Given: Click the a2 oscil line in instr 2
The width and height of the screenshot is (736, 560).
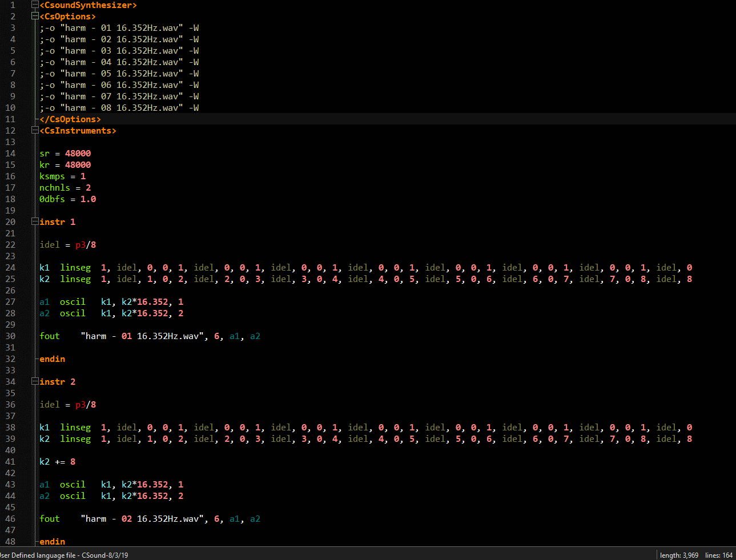Looking at the screenshot, I should point(111,496).
